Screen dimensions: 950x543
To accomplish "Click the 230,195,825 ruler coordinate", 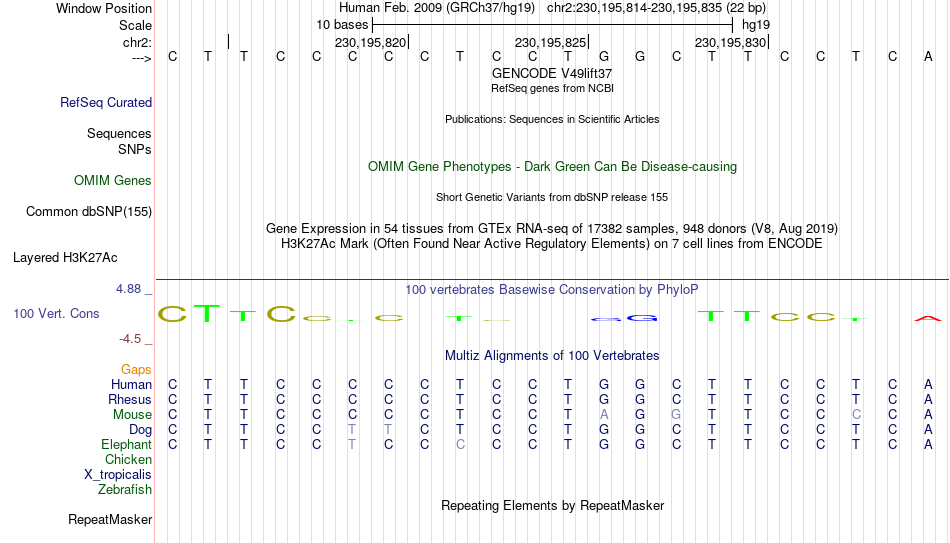I will click(550, 42).
